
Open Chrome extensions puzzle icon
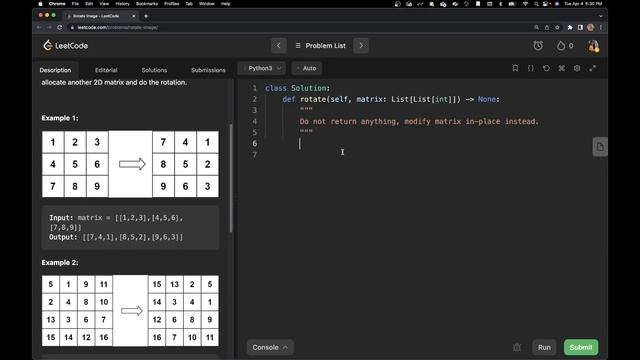coord(570,27)
